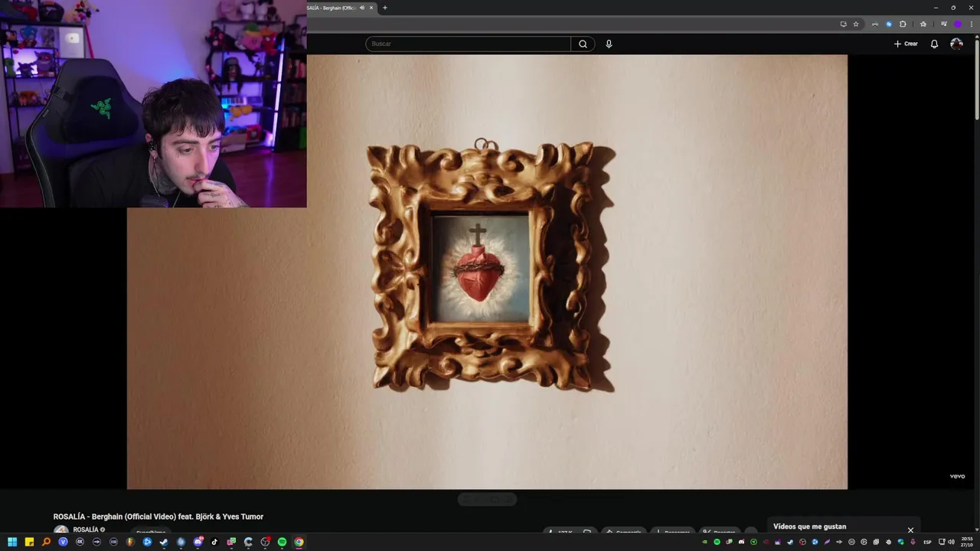Screen dimensions: 980x551
Task: Open a new browser tab
Action: tap(384, 8)
